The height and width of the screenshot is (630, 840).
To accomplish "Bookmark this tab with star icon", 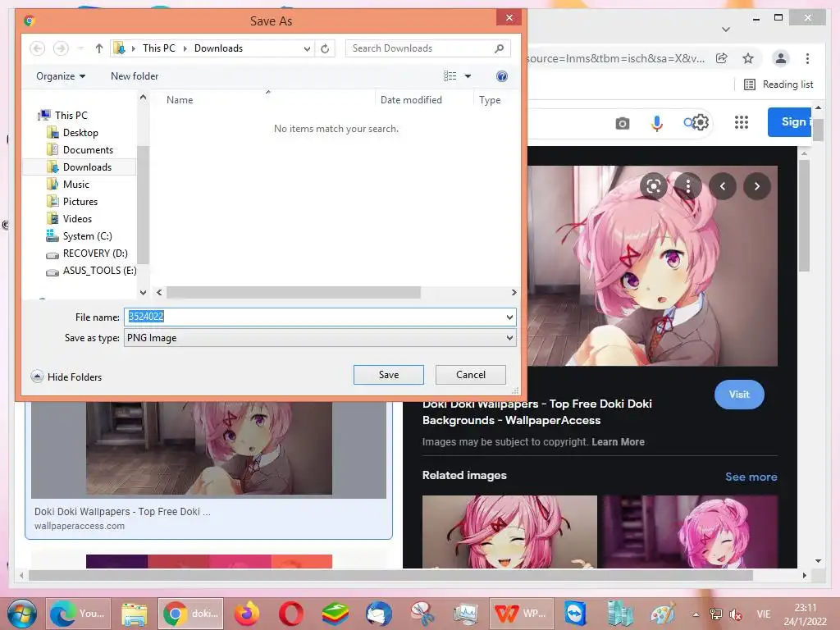I will (x=748, y=58).
